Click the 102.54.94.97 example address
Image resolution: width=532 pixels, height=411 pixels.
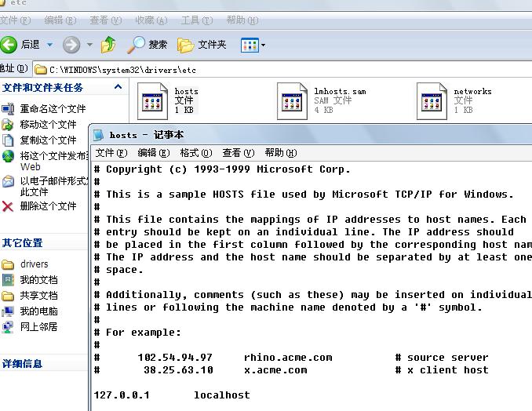tap(175, 358)
